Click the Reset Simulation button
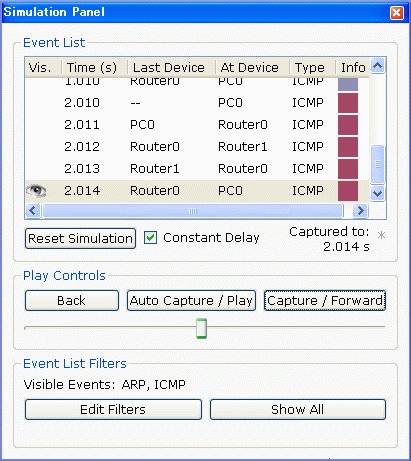Screen dimensions: 411x461 click(x=80, y=238)
